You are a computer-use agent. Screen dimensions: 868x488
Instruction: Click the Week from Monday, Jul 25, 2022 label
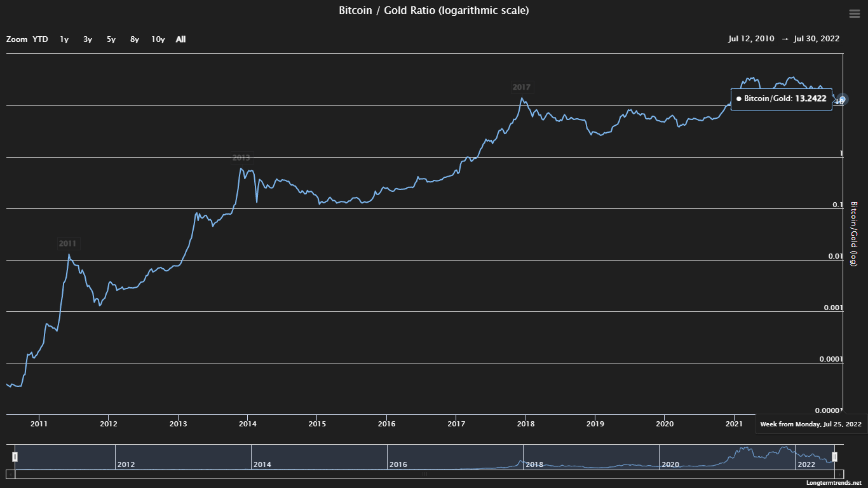pos(811,424)
